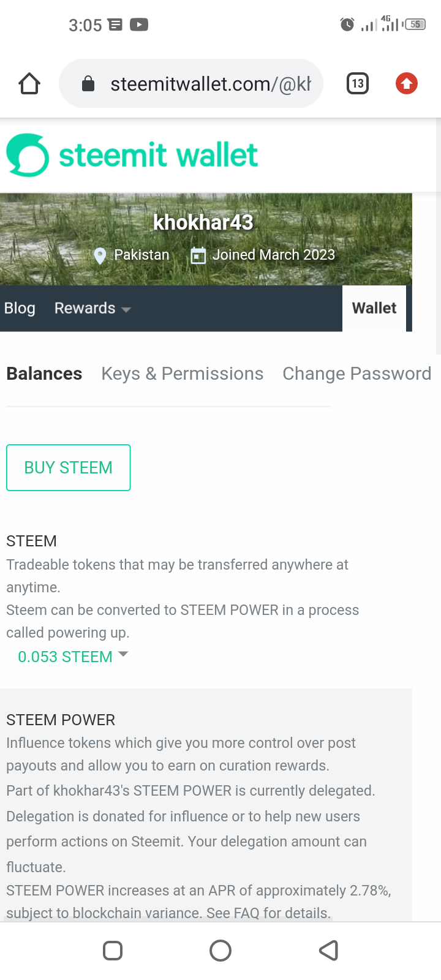Tap the calendar icon beside Joined date

[198, 255]
